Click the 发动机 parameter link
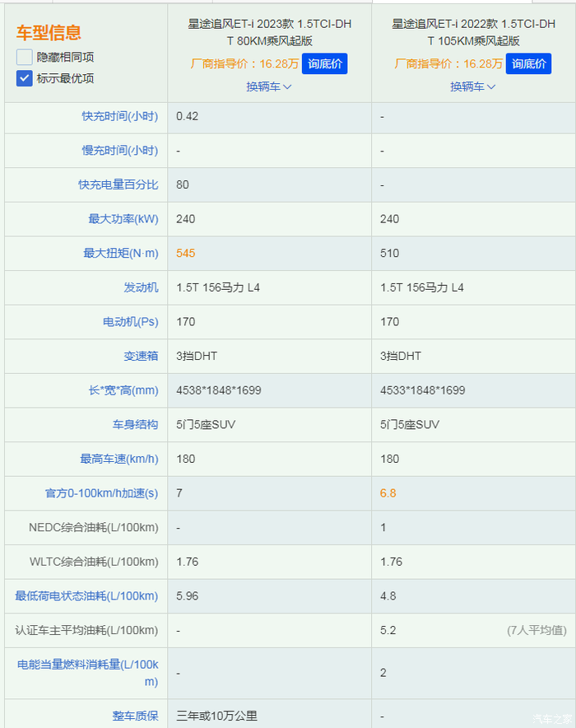576x728 pixels. 141,287
